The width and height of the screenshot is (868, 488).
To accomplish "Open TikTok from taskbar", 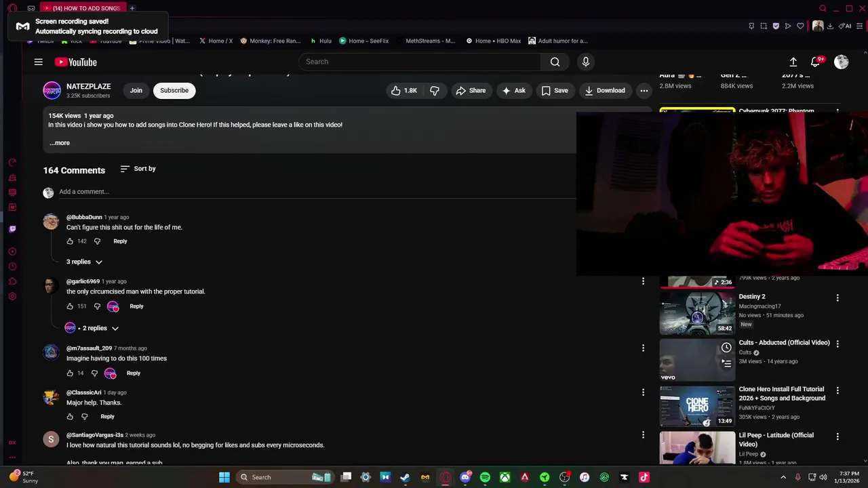I will point(644,477).
